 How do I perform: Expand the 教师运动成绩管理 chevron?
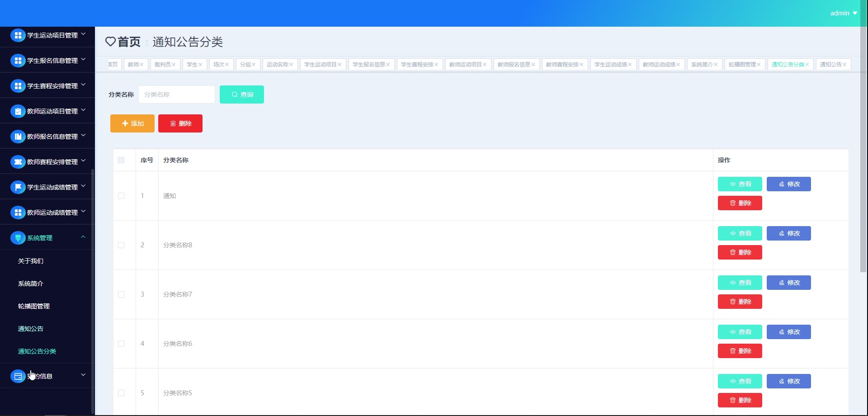pyautogui.click(x=83, y=211)
